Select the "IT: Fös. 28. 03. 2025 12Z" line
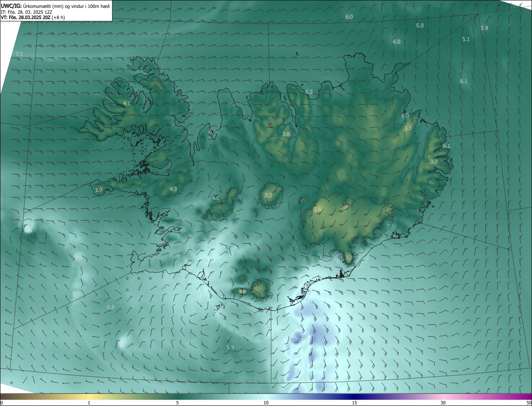This screenshot has height=406, width=532. coord(27,12)
